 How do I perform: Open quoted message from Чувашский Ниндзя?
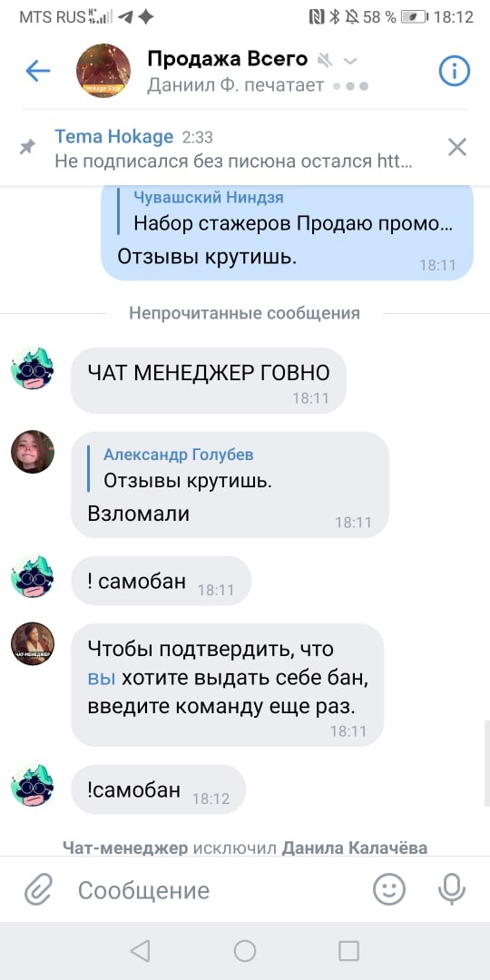click(x=288, y=211)
